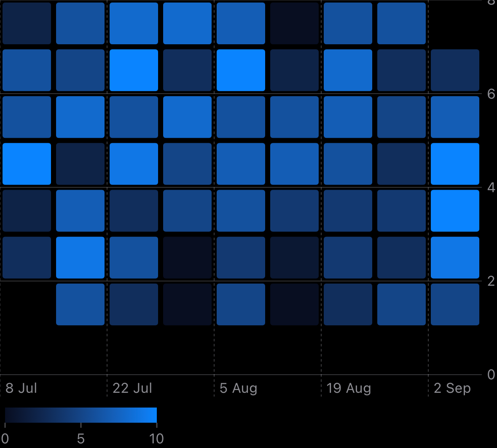The image size is (497, 448).
Task: Pick the 8 Jul heatmap cell between 2 and 3
Action: pyautogui.click(x=27, y=258)
